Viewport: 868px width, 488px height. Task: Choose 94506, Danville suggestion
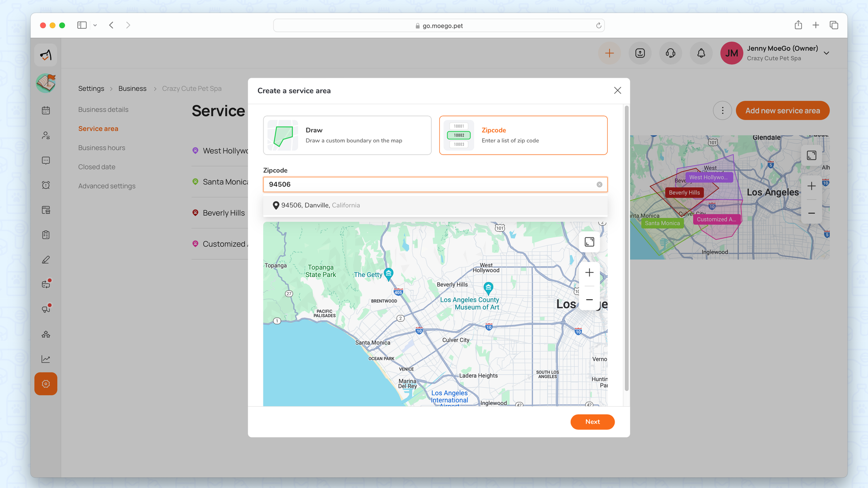pyautogui.click(x=320, y=205)
